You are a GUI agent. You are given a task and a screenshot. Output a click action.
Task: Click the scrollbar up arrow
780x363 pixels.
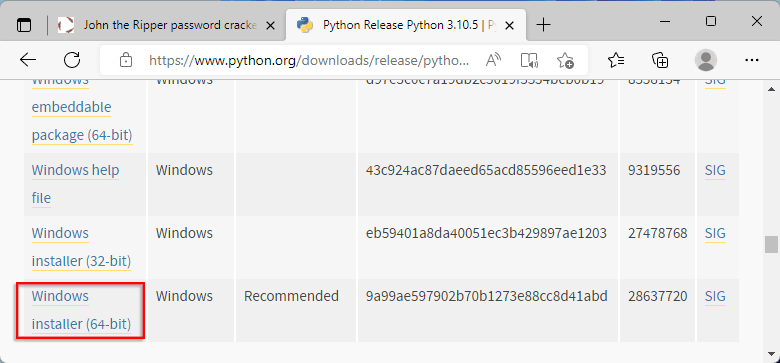[771, 90]
